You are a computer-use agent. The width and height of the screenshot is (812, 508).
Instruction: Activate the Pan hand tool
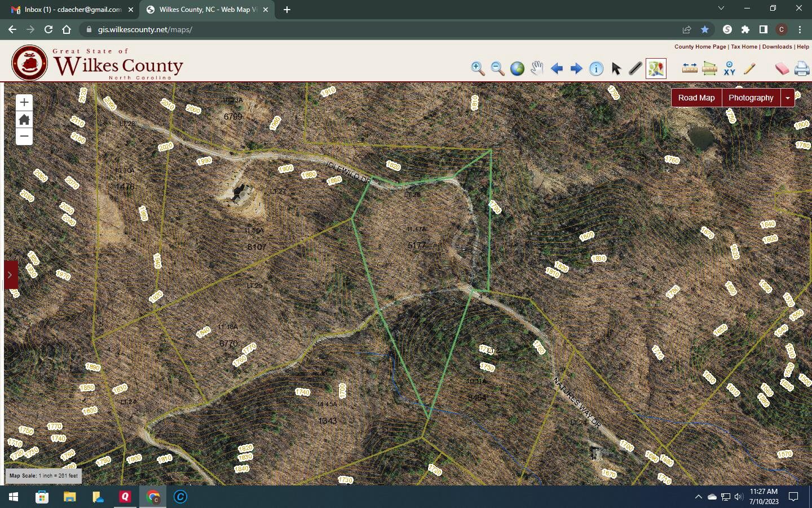537,68
